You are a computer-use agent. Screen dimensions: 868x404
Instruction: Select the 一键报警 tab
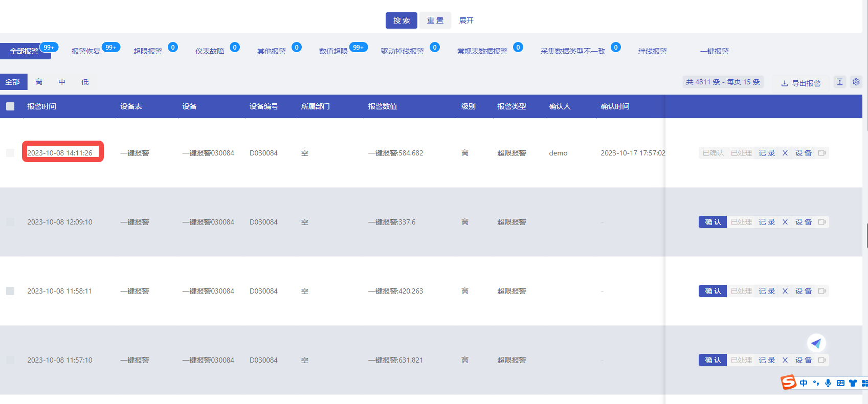click(715, 51)
